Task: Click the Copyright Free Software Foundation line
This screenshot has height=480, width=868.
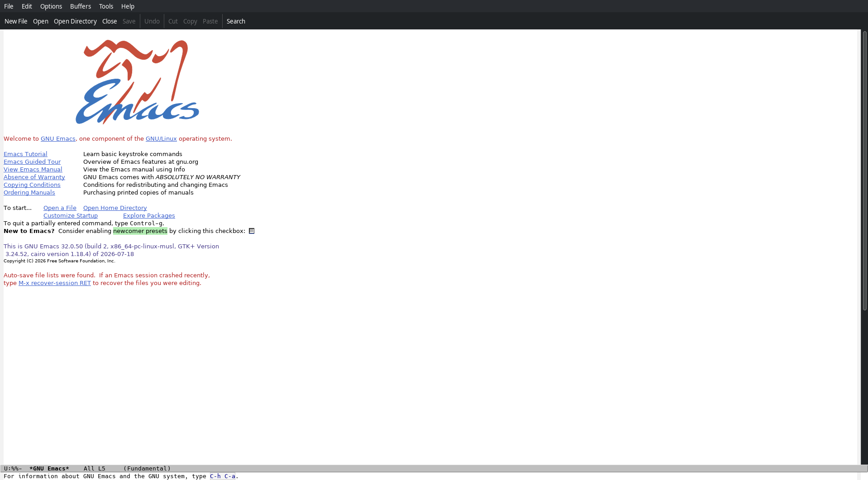Action: pyautogui.click(x=59, y=261)
